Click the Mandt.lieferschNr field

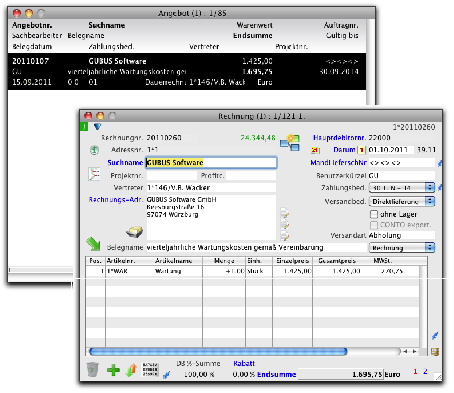[x=402, y=163]
